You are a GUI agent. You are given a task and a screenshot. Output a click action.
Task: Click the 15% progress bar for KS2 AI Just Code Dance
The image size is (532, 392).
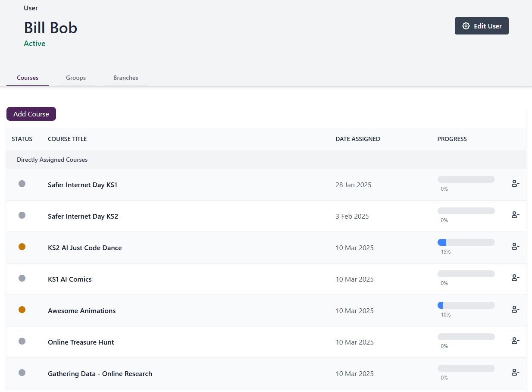pos(466,242)
